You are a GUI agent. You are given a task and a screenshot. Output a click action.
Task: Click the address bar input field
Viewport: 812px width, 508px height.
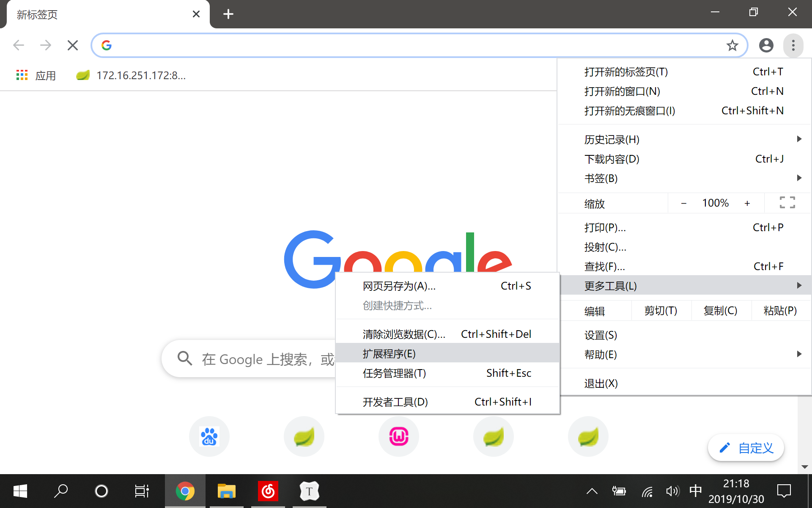coord(419,45)
